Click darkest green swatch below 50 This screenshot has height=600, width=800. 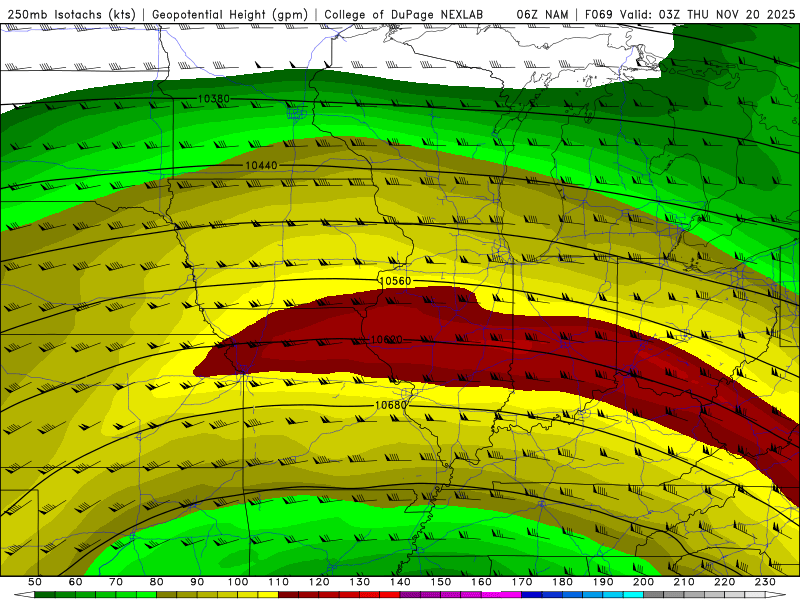tap(45, 595)
